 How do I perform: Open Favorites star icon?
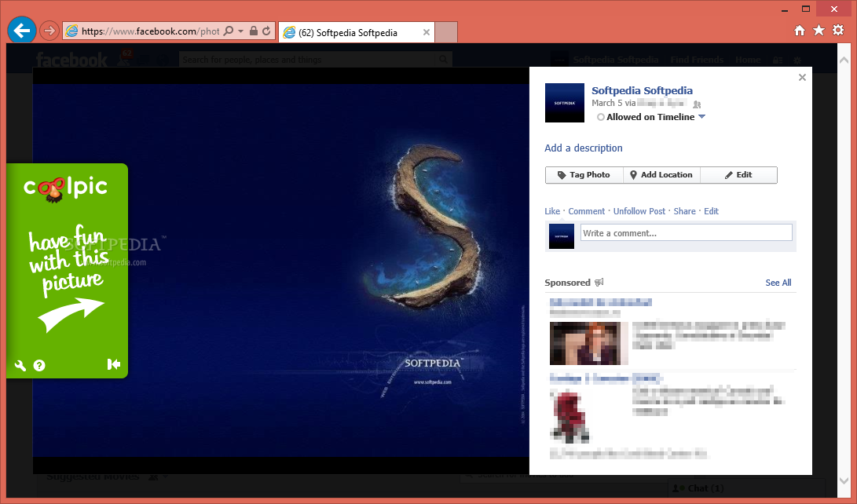[x=819, y=30]
